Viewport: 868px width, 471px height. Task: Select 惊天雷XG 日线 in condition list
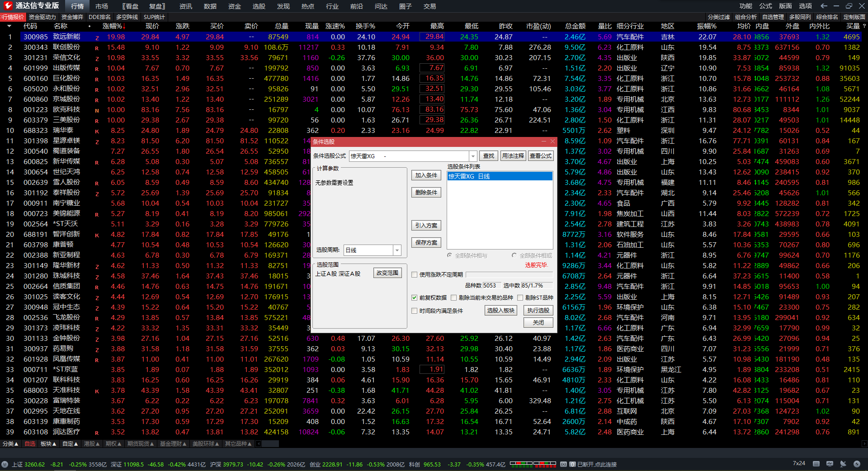pyautogui.click(x=500, y=176)
